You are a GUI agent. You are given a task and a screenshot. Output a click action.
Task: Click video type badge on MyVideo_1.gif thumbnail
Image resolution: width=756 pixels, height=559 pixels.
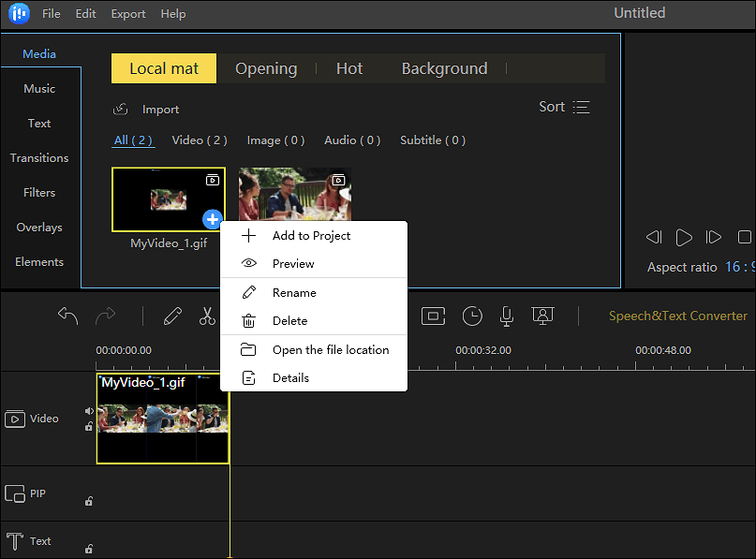[x=213, y=180]
